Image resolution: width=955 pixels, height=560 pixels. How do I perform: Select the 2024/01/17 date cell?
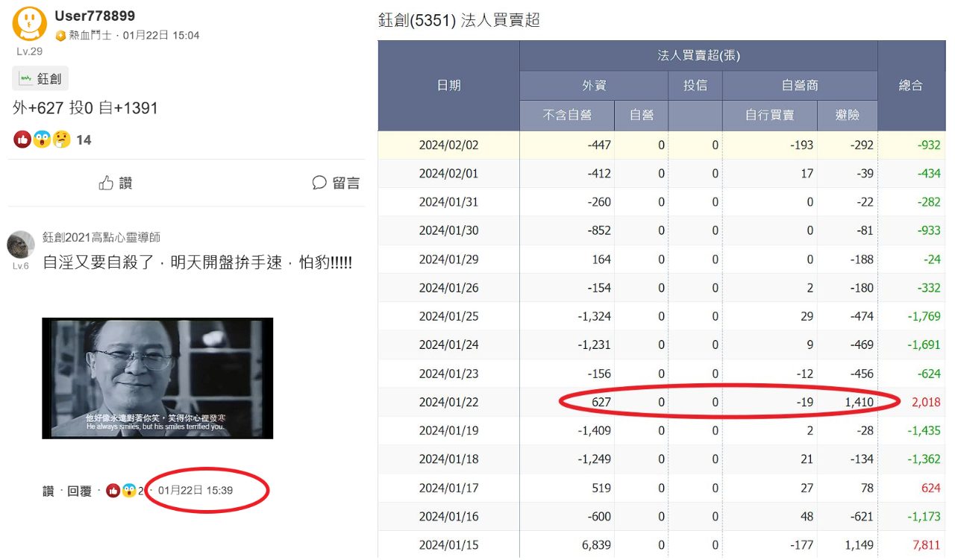[448, 488]
